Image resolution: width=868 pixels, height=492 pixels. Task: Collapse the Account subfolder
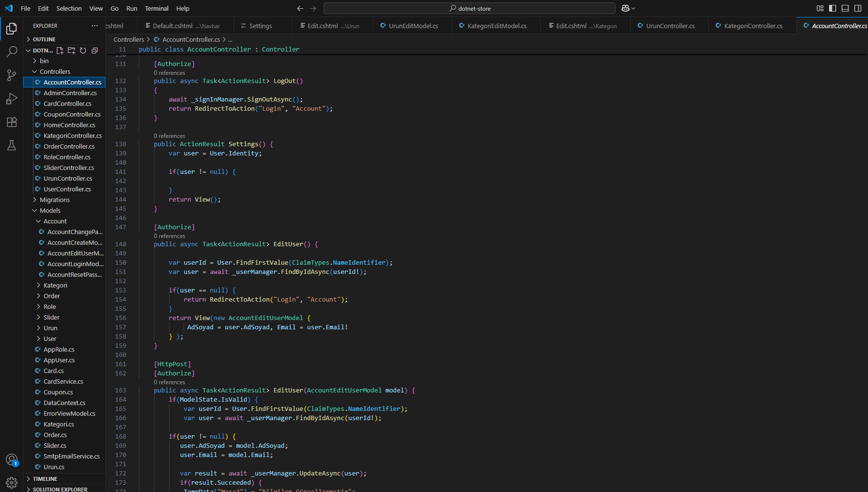pyautogui.click(x=64, y=221)
